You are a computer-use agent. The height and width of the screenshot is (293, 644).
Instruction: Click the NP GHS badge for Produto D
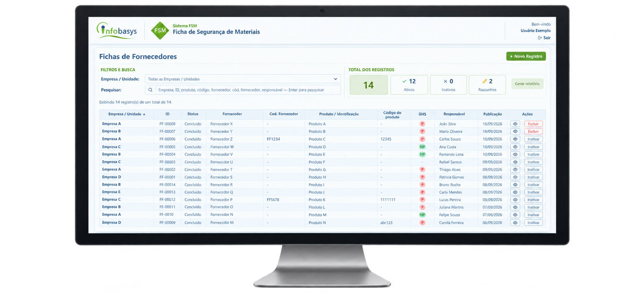click(x=422, y=147)
